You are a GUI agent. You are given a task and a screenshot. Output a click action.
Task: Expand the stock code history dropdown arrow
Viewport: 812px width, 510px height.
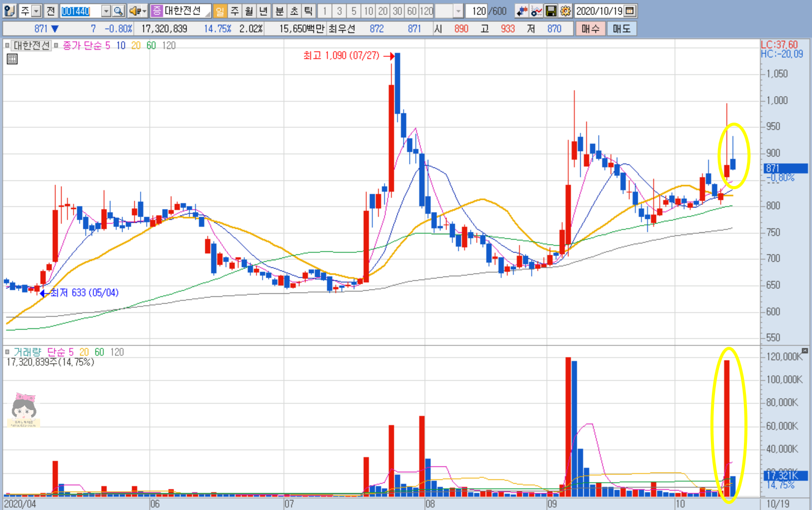(106, 11)
